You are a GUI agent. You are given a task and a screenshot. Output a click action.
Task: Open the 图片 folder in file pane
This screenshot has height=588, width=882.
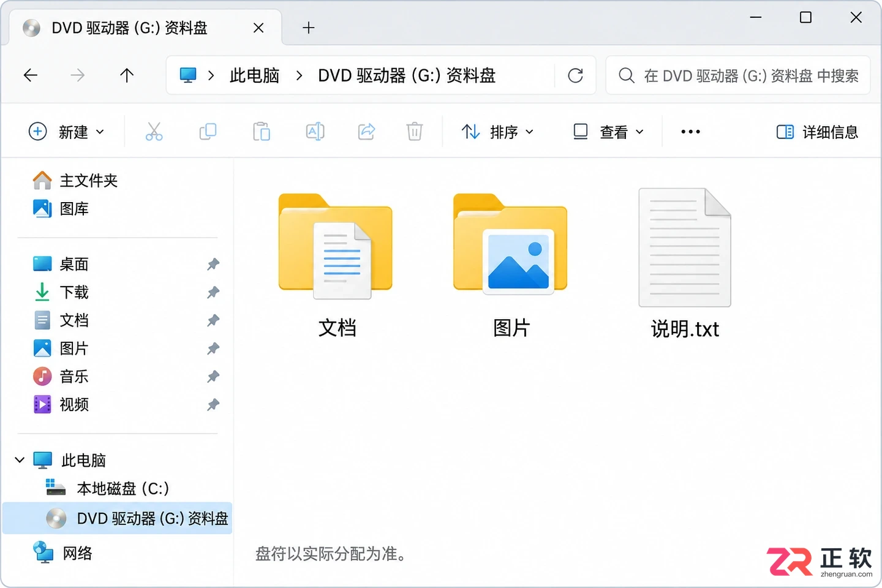click(x=511, y=265)
